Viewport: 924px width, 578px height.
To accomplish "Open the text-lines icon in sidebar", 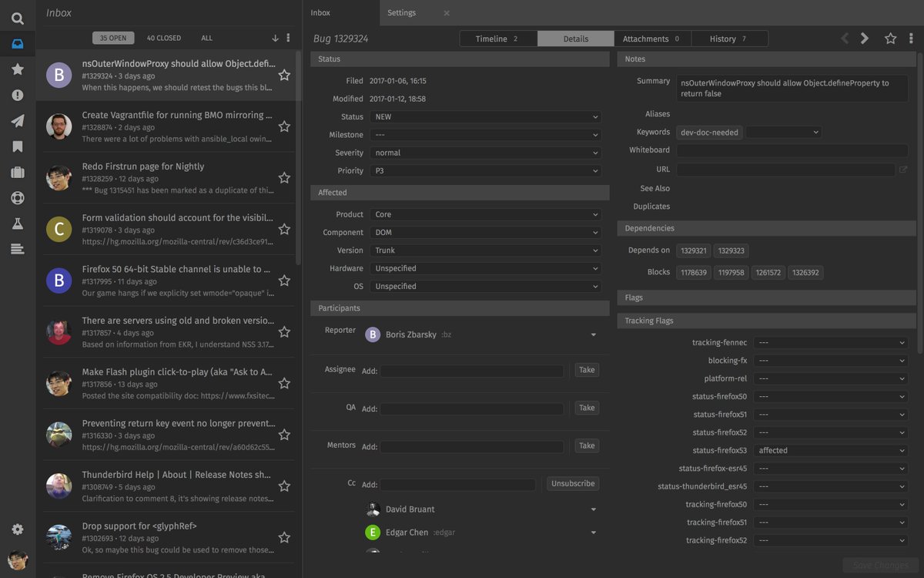I will pos(18,249).
